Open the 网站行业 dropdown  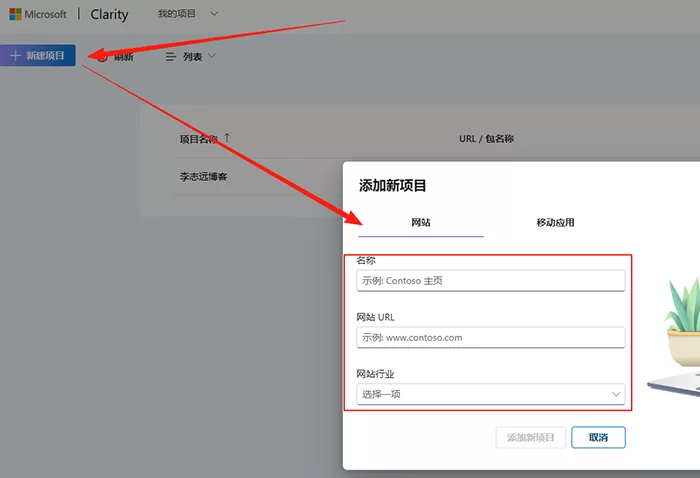click(491, 394)
